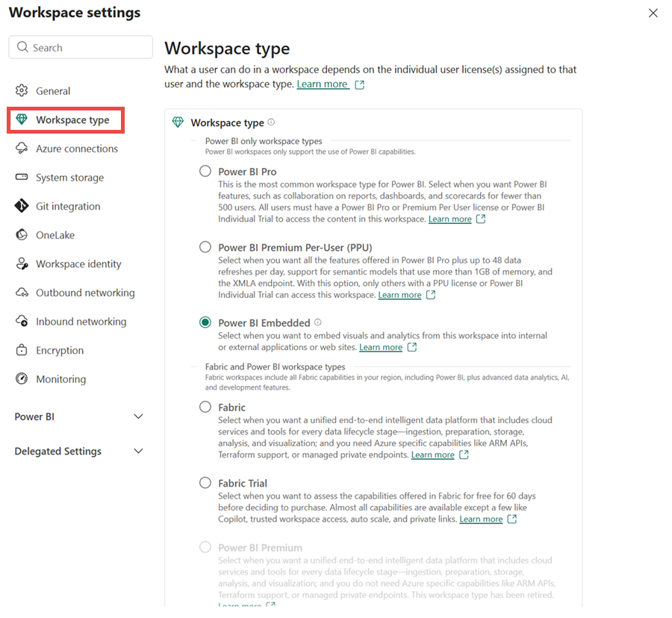Open the General settings gear icon
Screen dimensions: 672x618
click(21, 90)
